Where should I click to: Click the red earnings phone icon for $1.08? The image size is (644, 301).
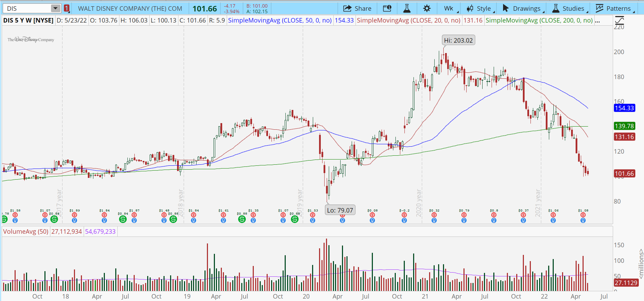pyautogui.click(x=583, y=215)
